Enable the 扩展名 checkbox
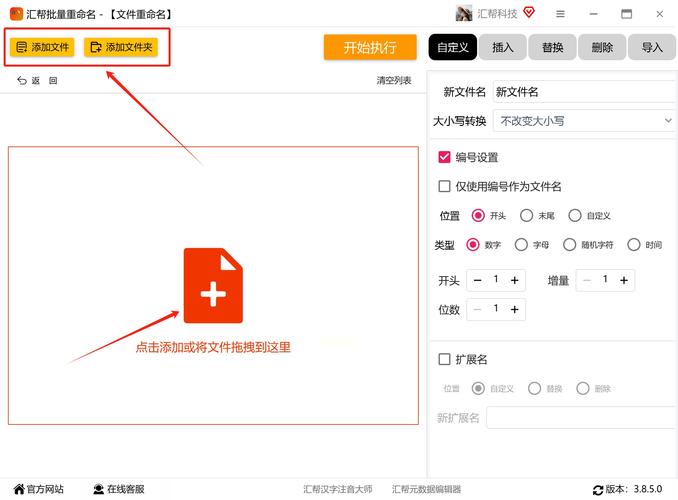 [x=445, y=359]
